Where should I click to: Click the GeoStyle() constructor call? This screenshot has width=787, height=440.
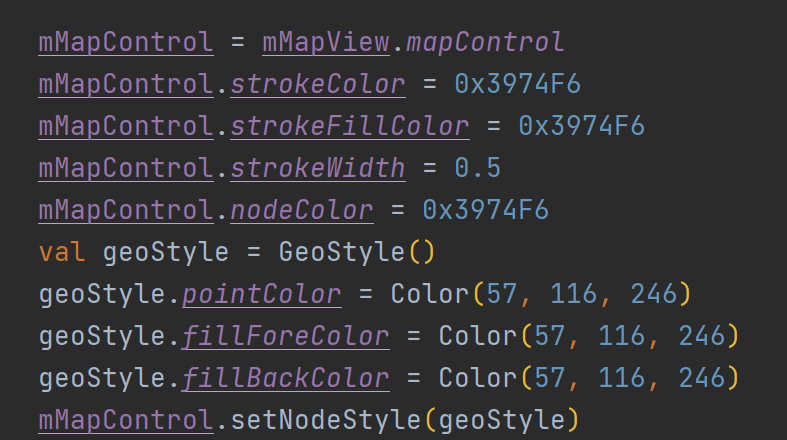tap(356, 252)
